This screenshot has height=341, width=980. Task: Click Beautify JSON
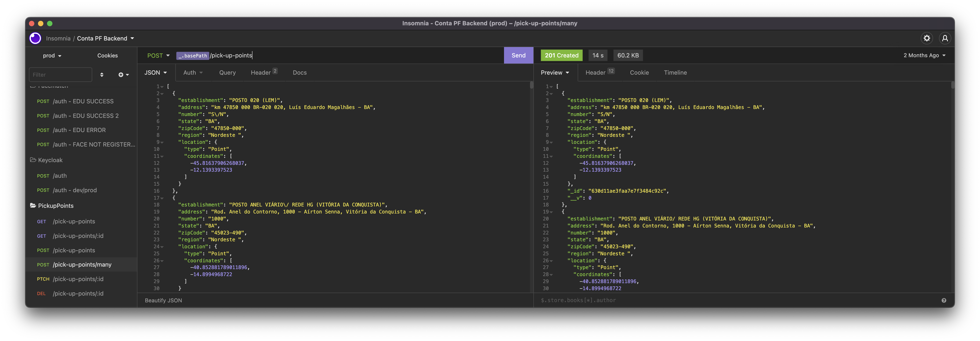[163, 300]
